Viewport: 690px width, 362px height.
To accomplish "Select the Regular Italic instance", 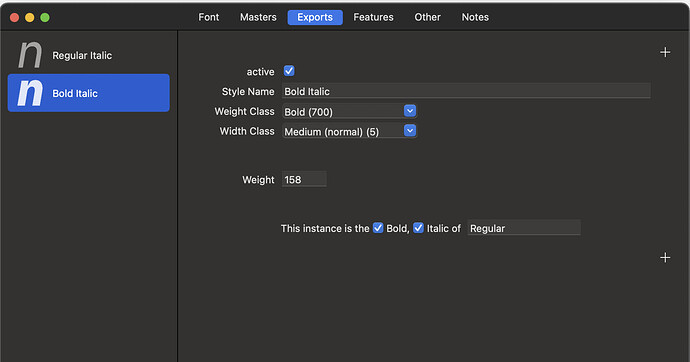I will pos(88,55).
